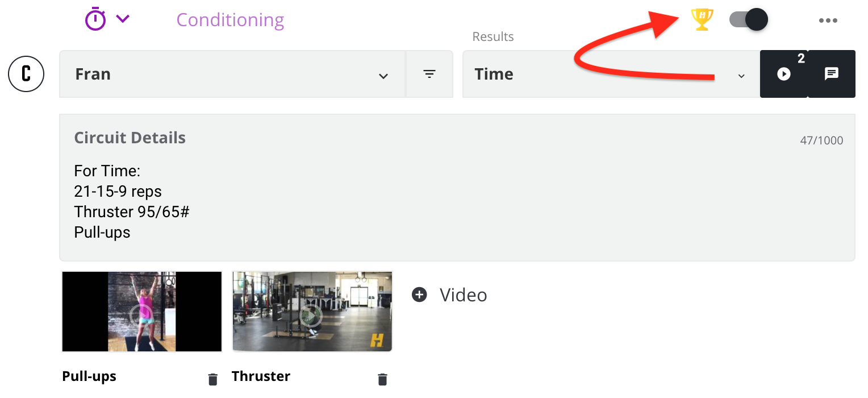Click the Thruster video label
This screenshot has width=868, height=398.
click(261, 376)
